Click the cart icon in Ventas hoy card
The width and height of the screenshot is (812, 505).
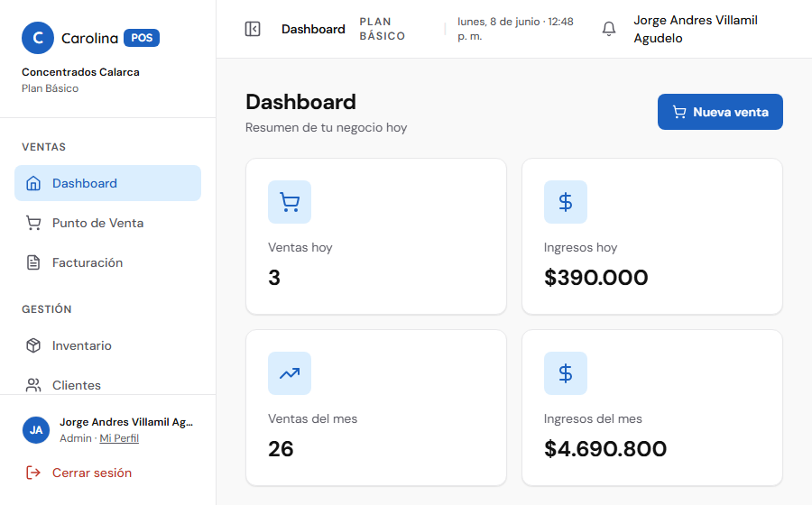point(290,202)
